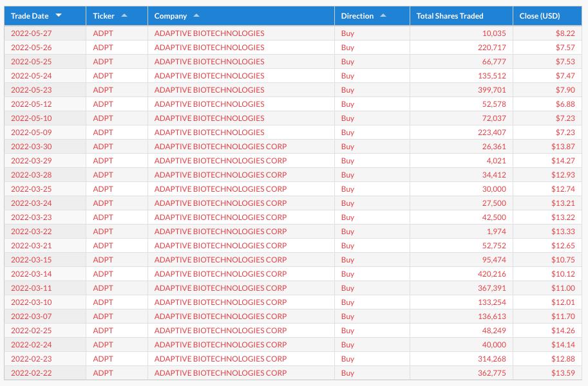588x386 pixels.
Task: Click the Direction column sort arrow
Action: [x=383, y=15]
